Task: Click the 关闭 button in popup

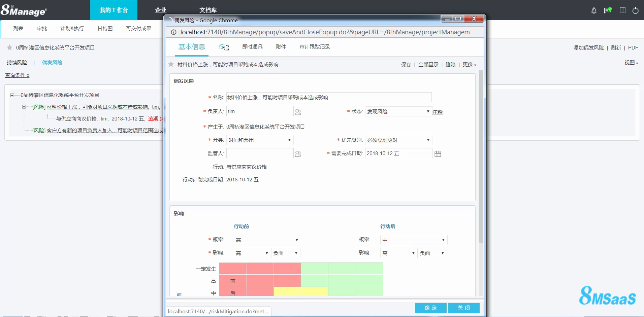Action: point(463,308)
